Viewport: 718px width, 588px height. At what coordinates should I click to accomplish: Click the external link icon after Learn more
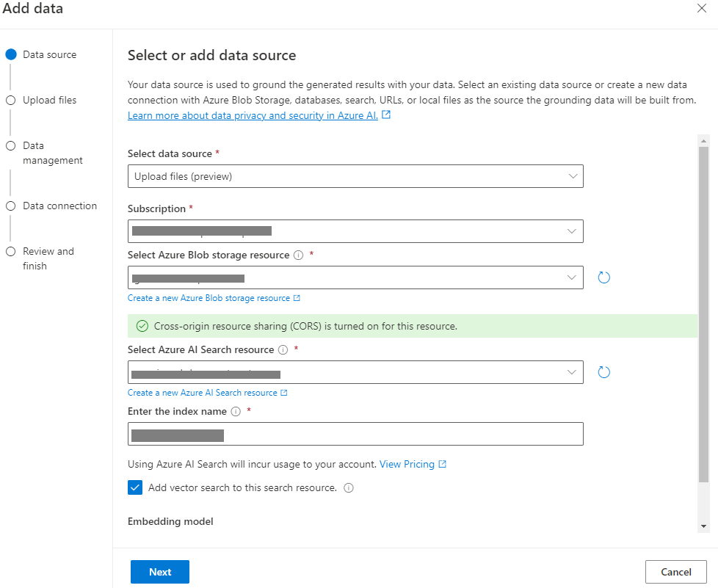[x=385, y=115]
